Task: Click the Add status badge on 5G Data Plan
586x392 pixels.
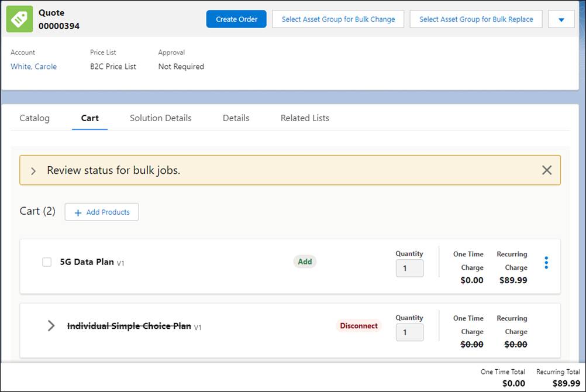Action: tap(305, 262)
